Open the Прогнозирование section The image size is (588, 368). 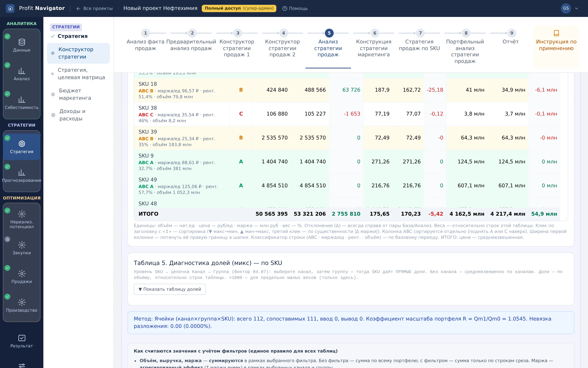[x=22, y=176]
